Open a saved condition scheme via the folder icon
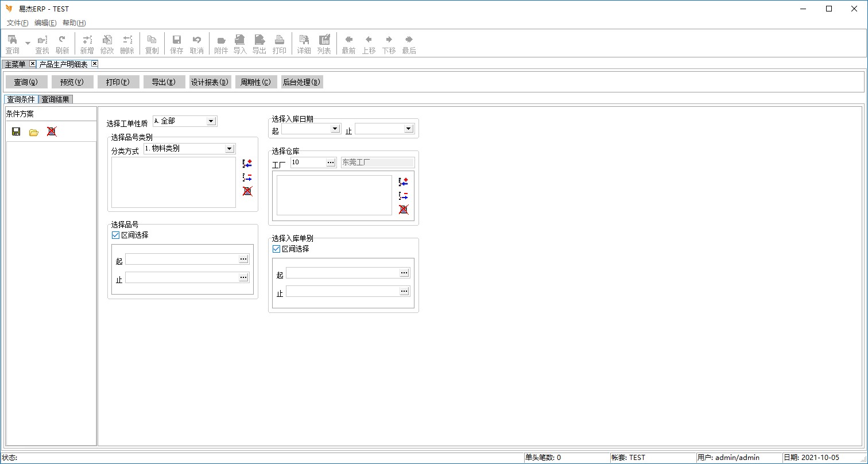868x464 pixels. [34, 132]
